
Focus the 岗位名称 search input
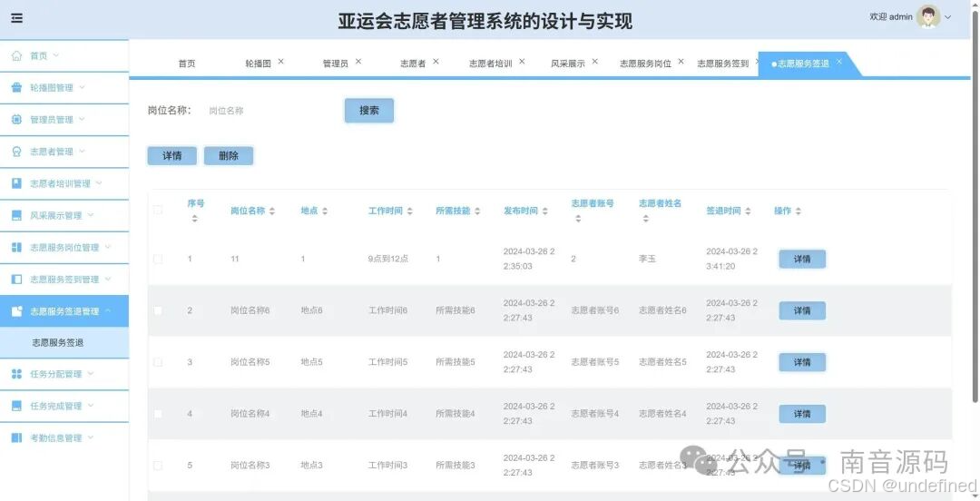(269, 111)
